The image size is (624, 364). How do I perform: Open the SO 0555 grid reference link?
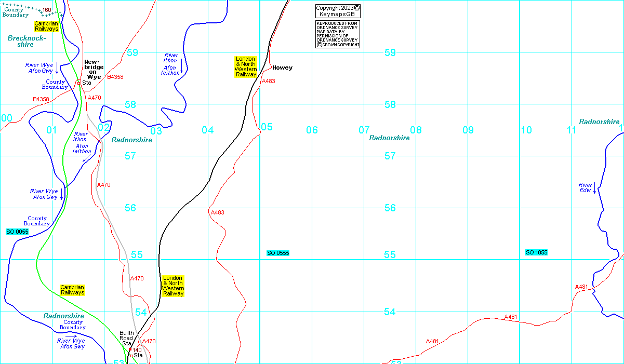278,253
